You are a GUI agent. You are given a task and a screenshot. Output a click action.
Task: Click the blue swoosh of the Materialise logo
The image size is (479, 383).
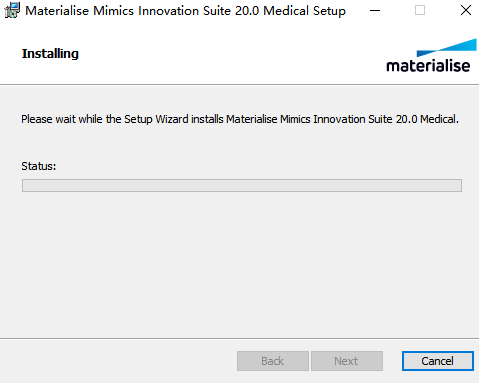point(447,47)
